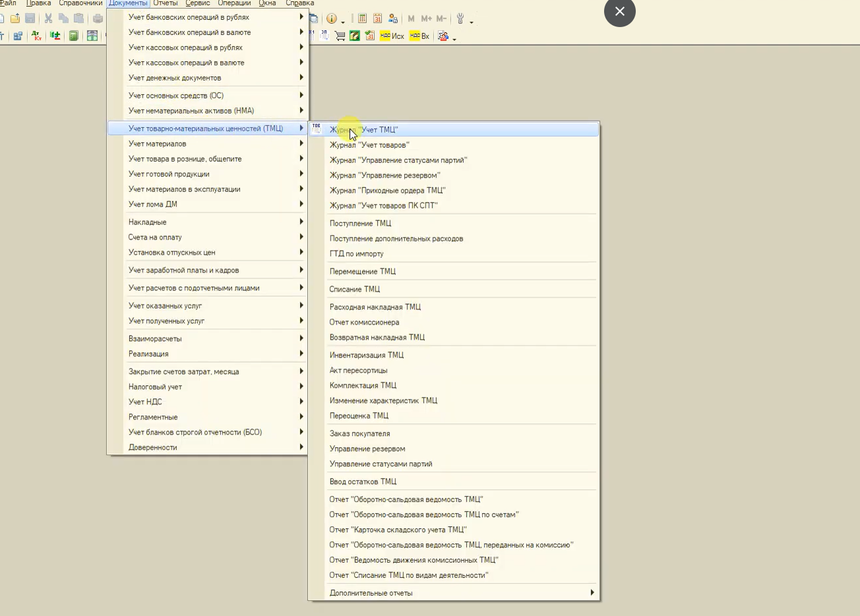Screen dimensions: 860x616
Task: Select Перемещение ТМЦ
Action: click(454, 272)
